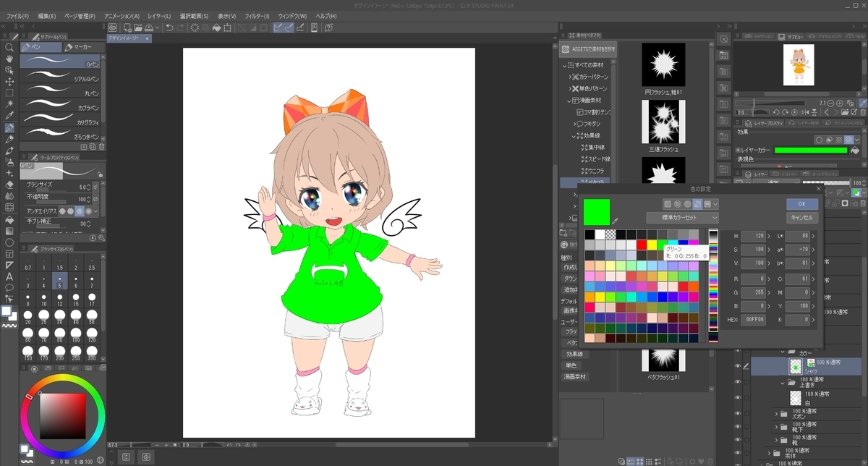Select the Text tool (A icon)
Screen dimensions: 868x466
(x=9, y=276)
